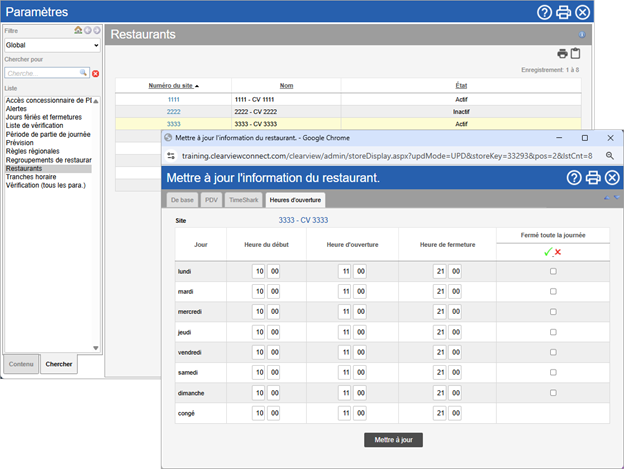Open the Global filter dropdown
Image resolution: width=624 pixels, height=469 pixels.
(52, 45)
